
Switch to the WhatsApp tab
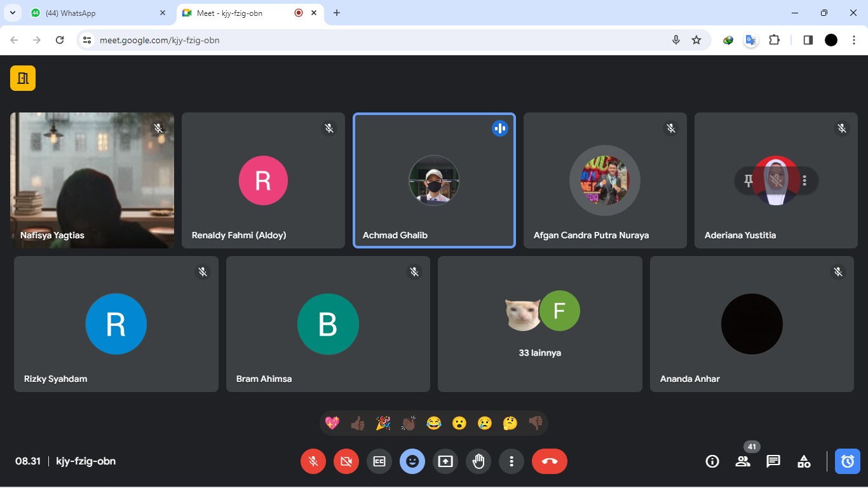pos(95,13)
